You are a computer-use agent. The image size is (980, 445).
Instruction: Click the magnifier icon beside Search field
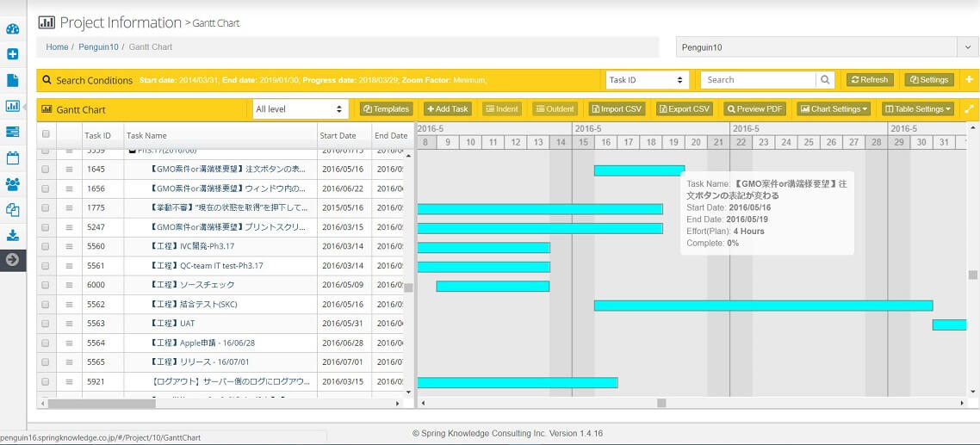pyautogui.click(x=826, y=80)
